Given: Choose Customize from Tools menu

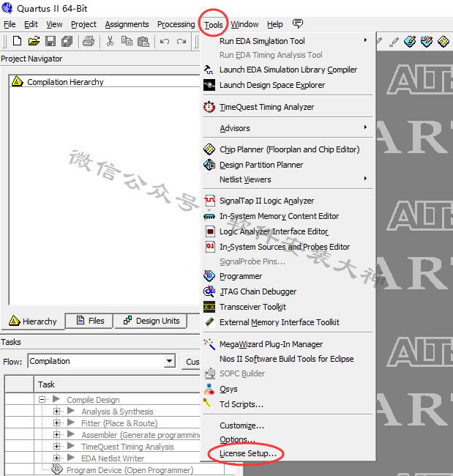Looking at the screenshot, I should 242,425.
